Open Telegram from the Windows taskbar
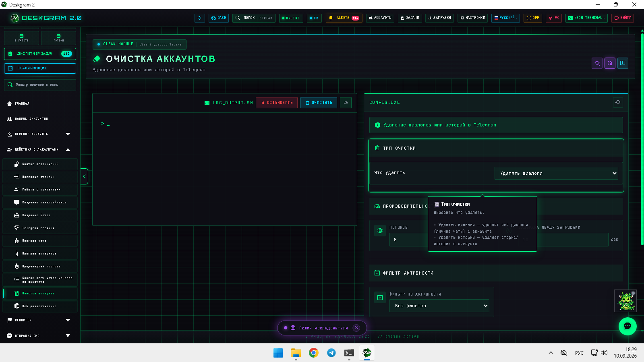This screenshot has width=644, height=362. pyautogui.click(x=331, y=353)
